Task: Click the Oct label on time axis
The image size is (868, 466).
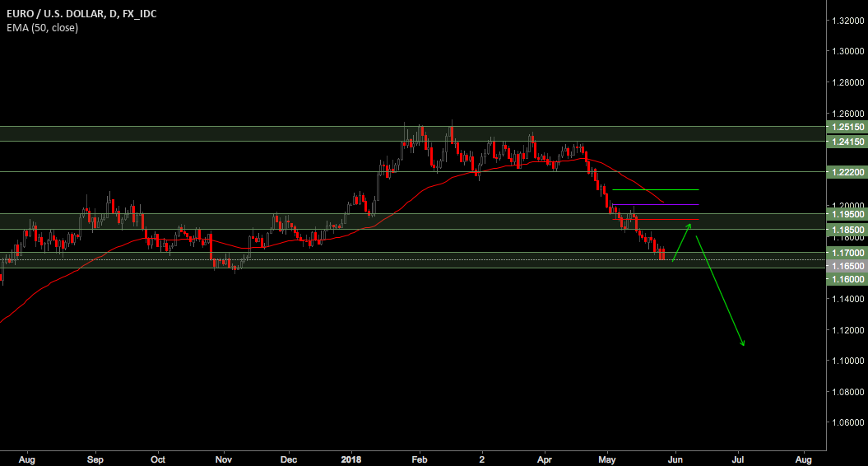Action: (158, 460)
